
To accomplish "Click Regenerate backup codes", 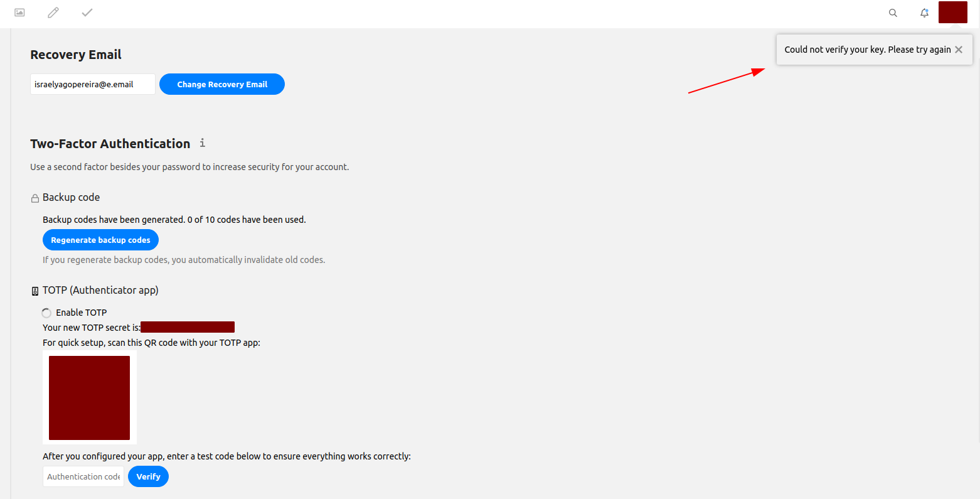I will pyautogui.click(x=100, y=239).
